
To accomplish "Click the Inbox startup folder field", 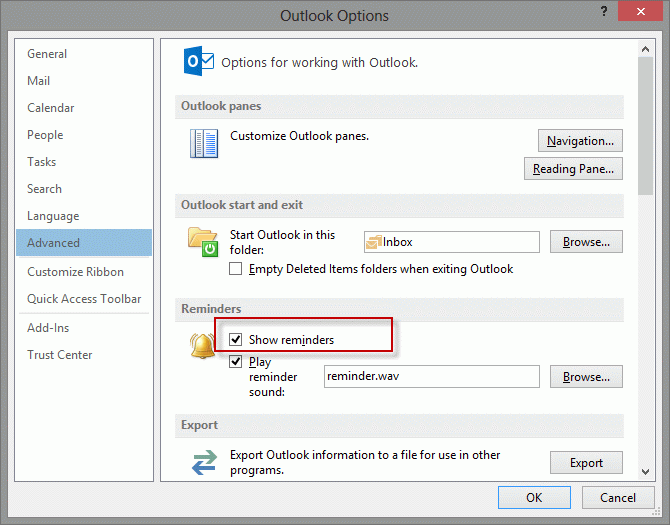I will pos(452,242).
